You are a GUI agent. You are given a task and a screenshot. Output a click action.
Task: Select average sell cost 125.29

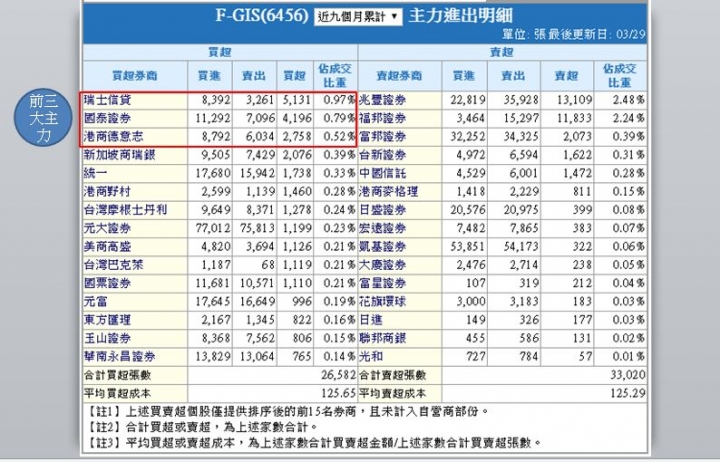[628, 394]
